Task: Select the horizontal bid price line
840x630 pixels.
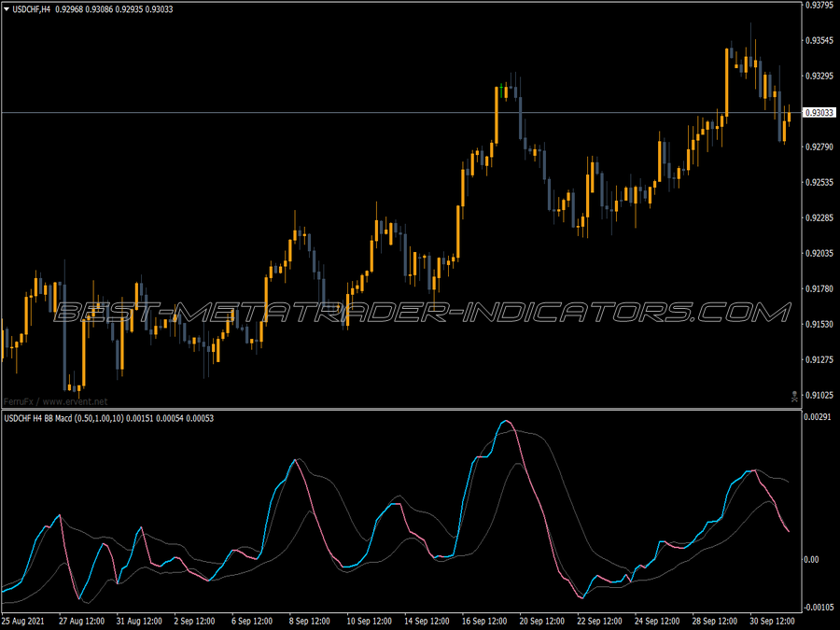Action: 400,113
